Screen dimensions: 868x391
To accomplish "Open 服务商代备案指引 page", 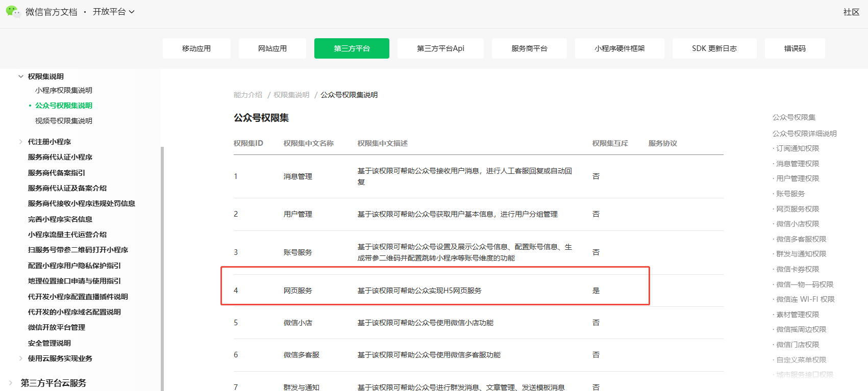I will 57,173.
